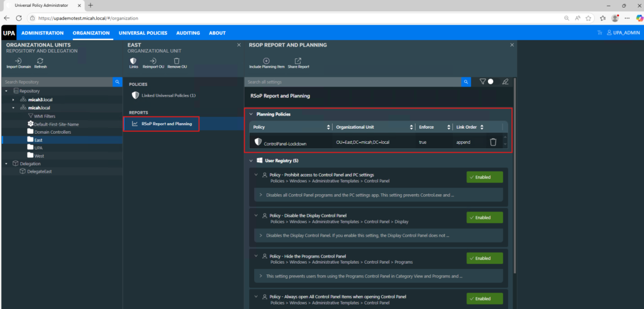Delete the ControlPanel-Lockdown planning policy
The width and height of the screenshot is (644, 309).
click(493, 142)
